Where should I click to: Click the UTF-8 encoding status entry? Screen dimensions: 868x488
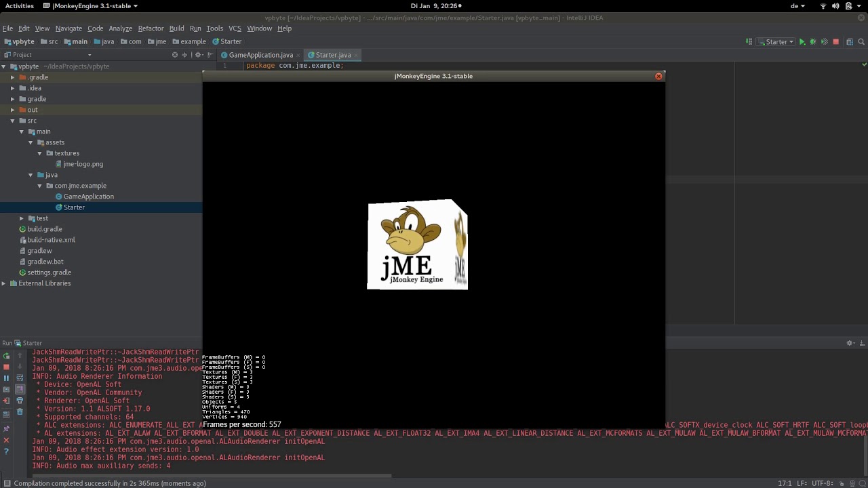tap(823, 483)
